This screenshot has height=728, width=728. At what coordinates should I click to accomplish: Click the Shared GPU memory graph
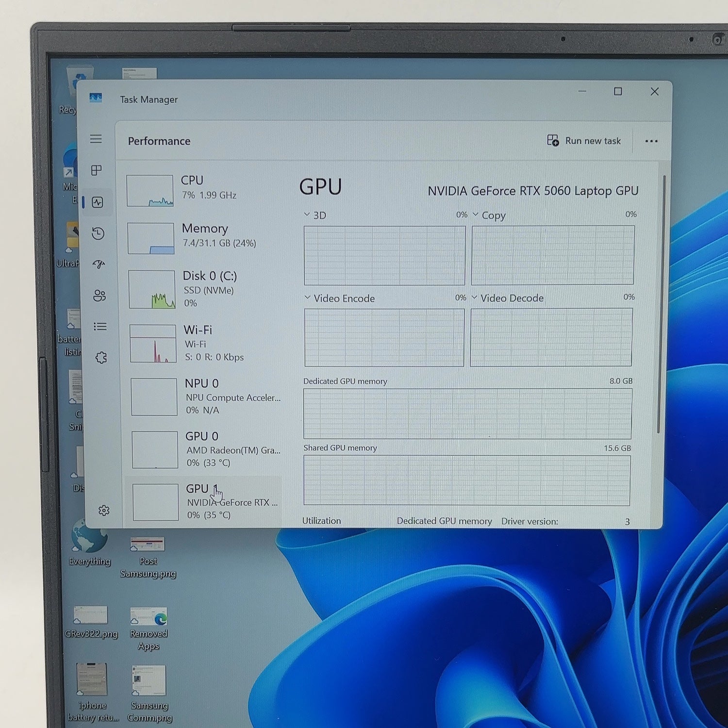click(x=467, y=480)
